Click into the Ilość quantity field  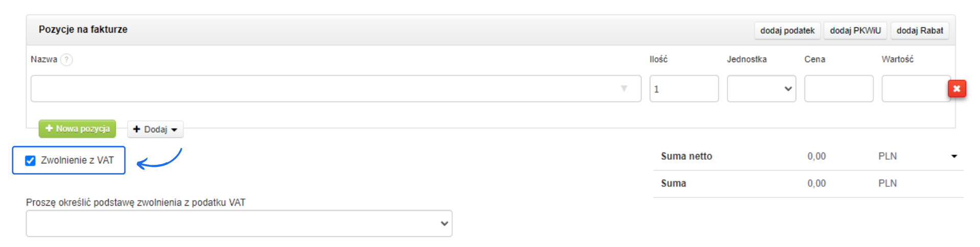point(684,89)
